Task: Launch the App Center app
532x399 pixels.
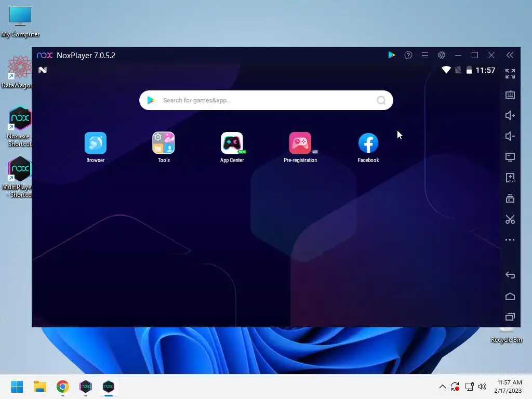Action: (x=232, y=143)
